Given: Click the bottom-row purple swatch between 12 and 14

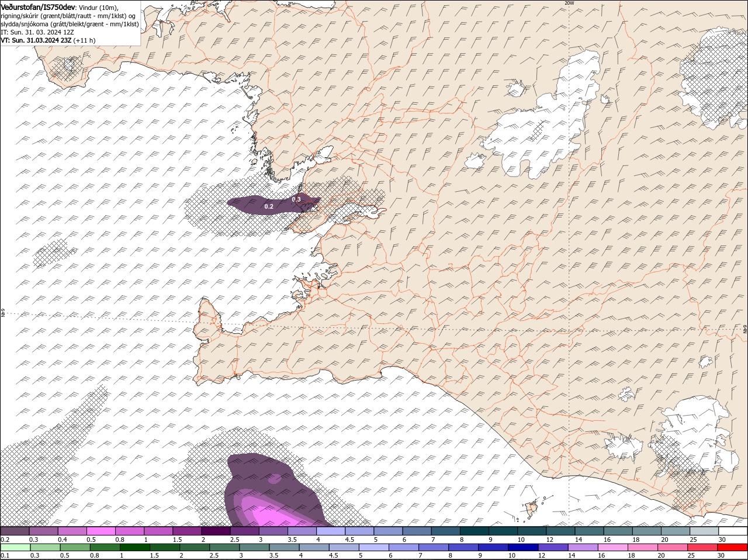Looking at the screenshot, I should pyautogui.click(x=554, y=547).
